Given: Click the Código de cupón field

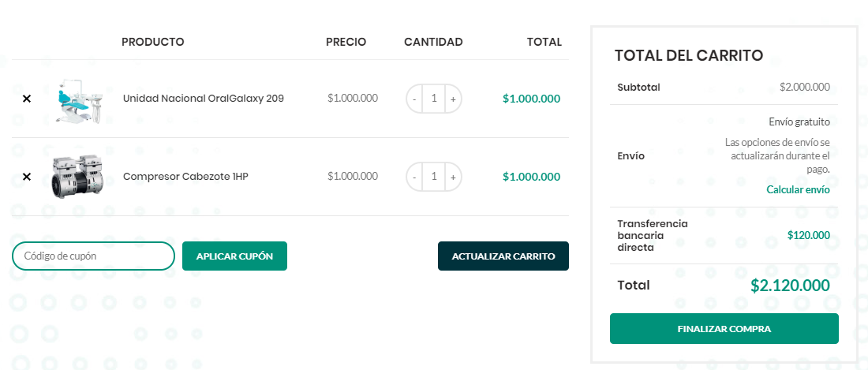Looking at the screenshot, I should pos(94,256).
